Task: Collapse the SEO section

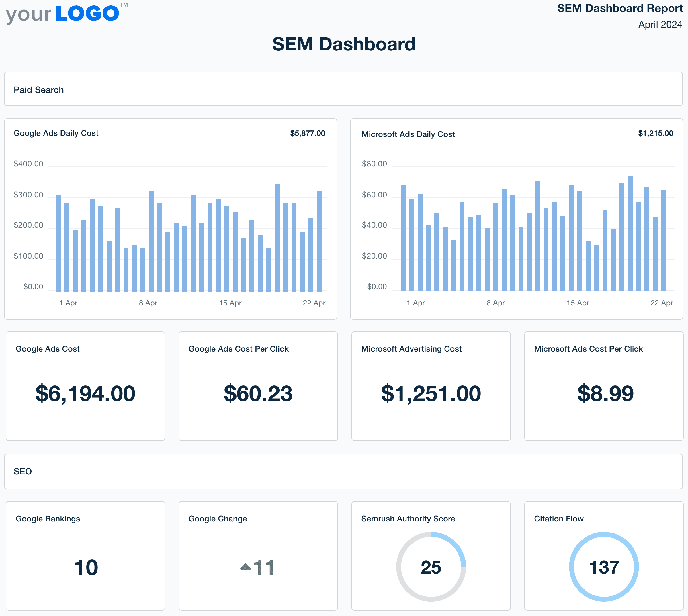Action: click(x=23, y=471)
